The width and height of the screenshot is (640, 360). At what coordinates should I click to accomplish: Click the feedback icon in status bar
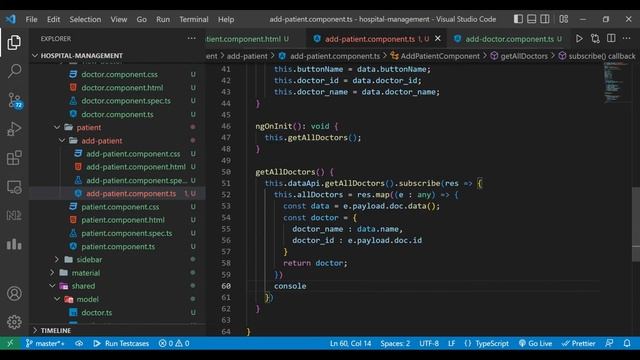point(609,343)
